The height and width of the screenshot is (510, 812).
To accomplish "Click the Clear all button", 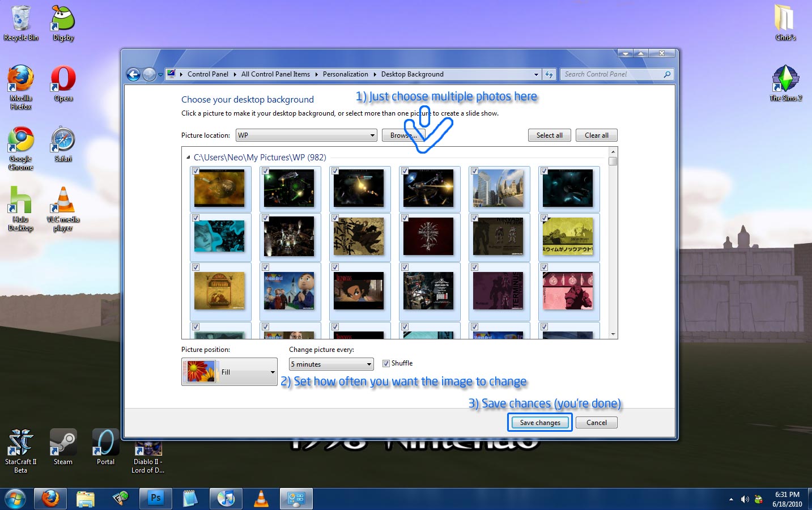I will [x=597, y=135].
